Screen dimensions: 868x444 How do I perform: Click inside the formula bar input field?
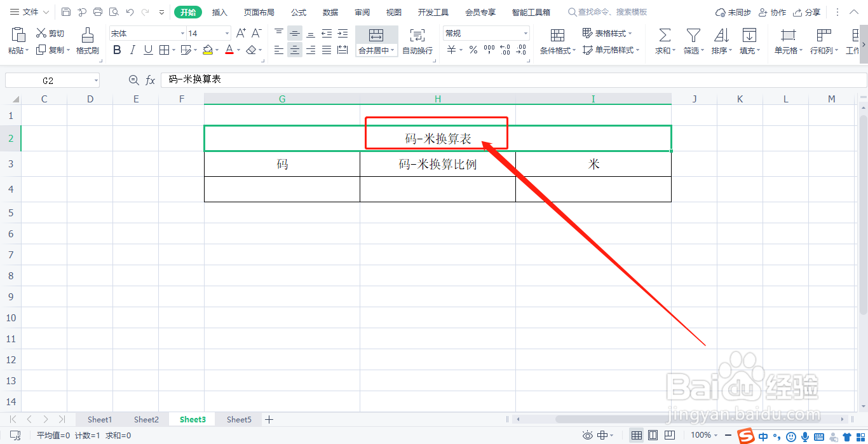(x=318, y=80)
